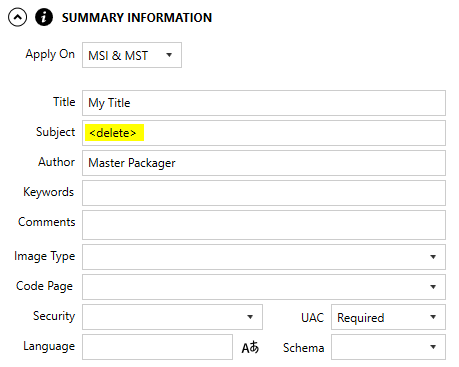Viewport: 459px width, 367px height.
Task: Click the Apply On label
Action: coord(50,54)
